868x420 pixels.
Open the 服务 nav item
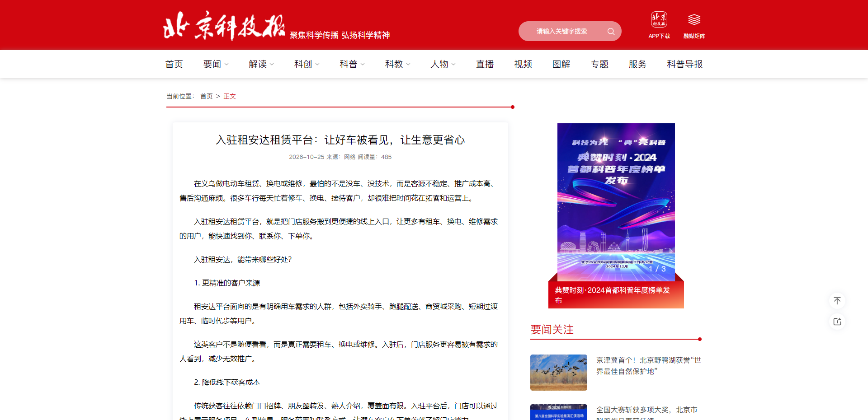click(x=637, y=64)
